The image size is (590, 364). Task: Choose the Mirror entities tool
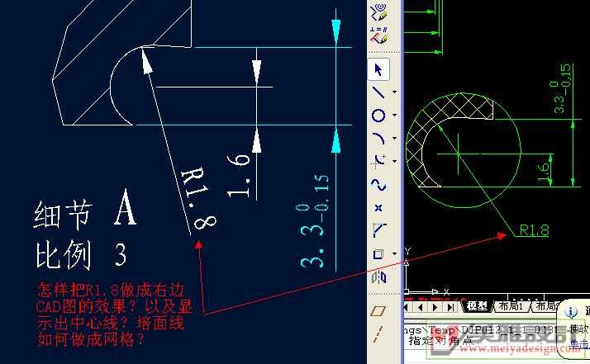(379, 277)
